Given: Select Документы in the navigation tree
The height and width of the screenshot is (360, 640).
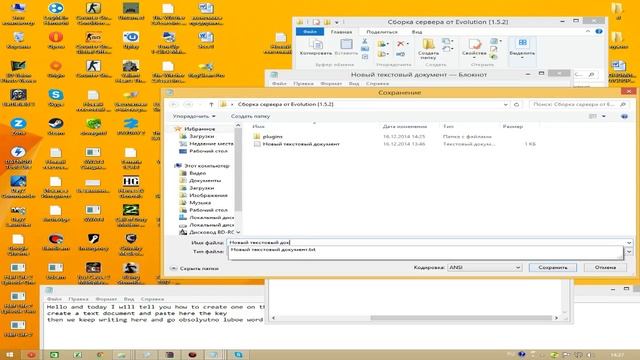Looking at the screenshot, I should (x=205, y=180).
